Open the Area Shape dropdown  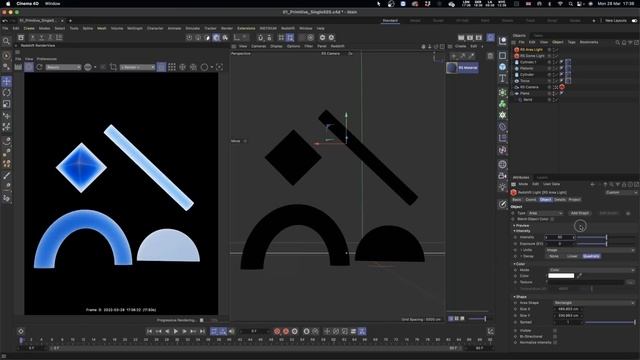click(594, 303)
